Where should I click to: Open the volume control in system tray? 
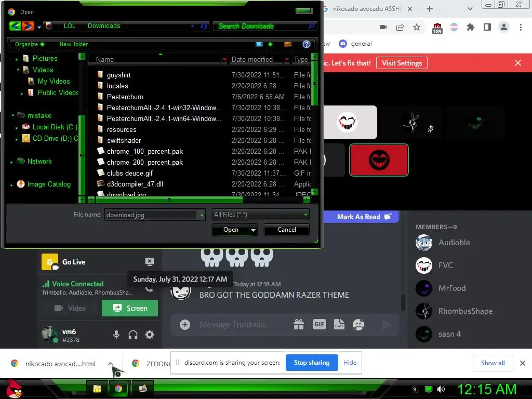[441, 389]
